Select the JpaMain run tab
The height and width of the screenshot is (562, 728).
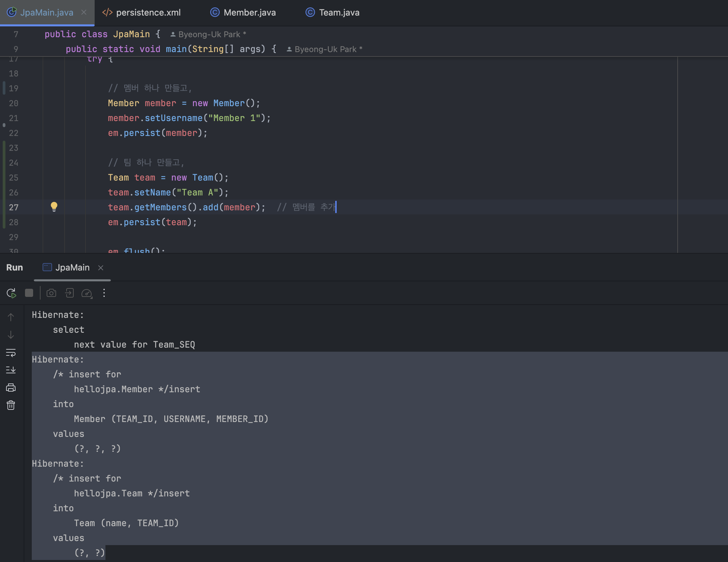(72, 267)
